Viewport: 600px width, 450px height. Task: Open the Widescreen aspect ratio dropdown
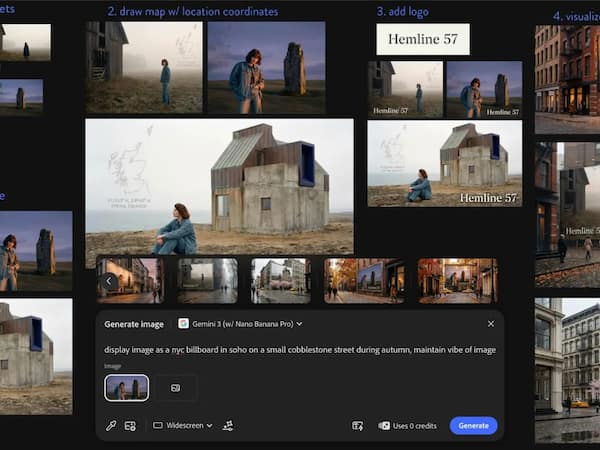click(183, 426)
